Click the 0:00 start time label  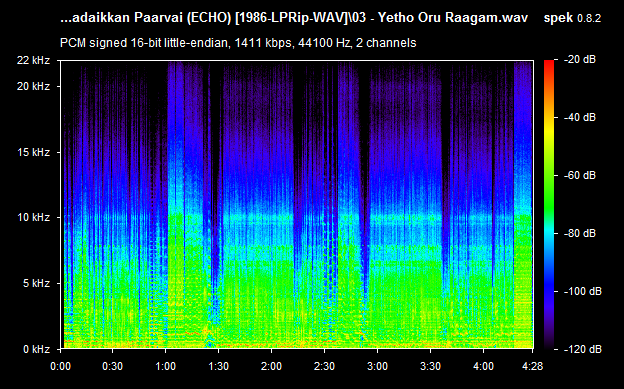click(x=60, y=366)
